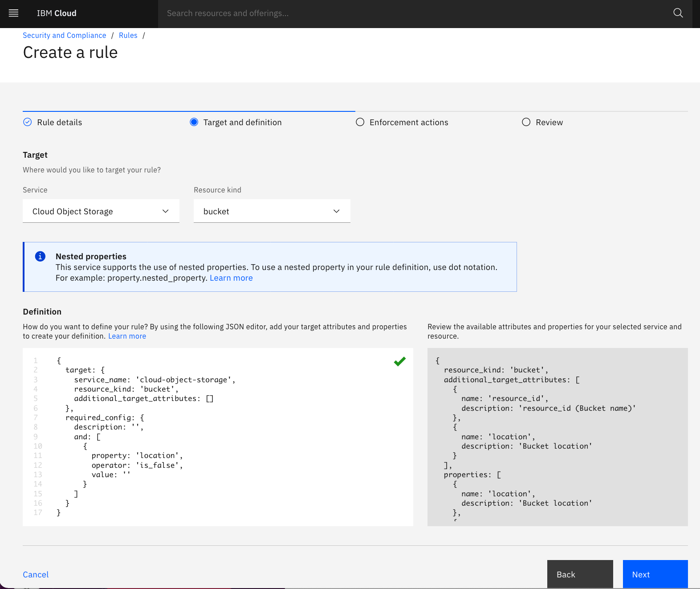Click inside the JSON definition editor
The image size is (700, 589).
pyautogui.click(x=218, y=437)
